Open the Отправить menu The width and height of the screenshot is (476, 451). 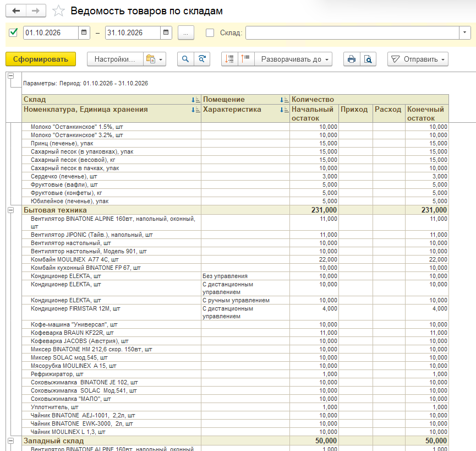coord(418,59)
